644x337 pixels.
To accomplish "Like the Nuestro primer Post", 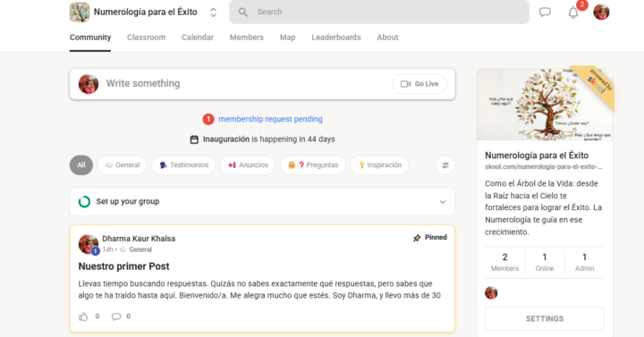I will [x=83, y=316].
